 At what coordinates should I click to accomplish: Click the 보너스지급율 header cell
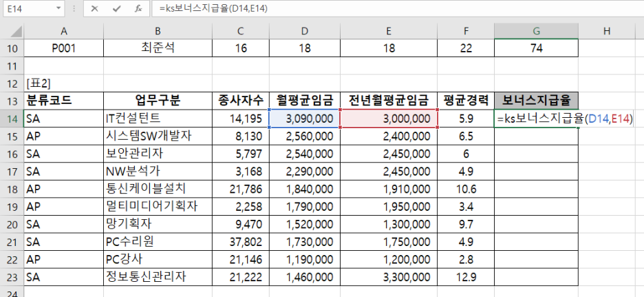click(537, 101)
